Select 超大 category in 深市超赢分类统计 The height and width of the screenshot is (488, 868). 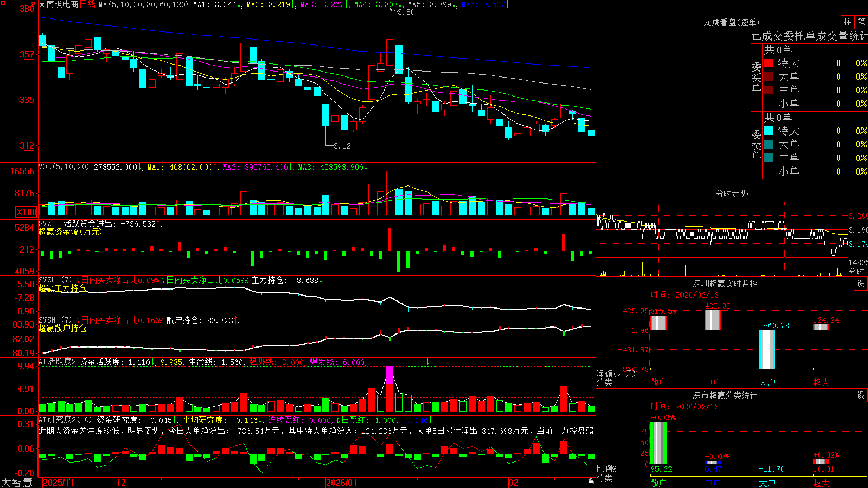point(821,483)
